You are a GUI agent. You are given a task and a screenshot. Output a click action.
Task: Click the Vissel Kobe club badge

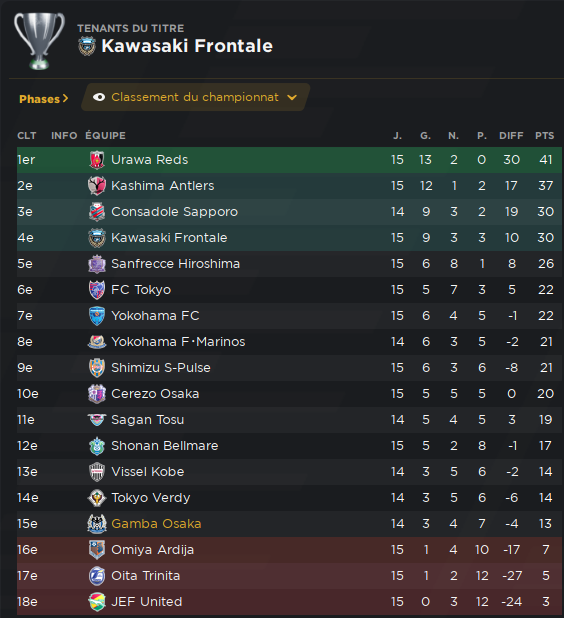point(97,472)
